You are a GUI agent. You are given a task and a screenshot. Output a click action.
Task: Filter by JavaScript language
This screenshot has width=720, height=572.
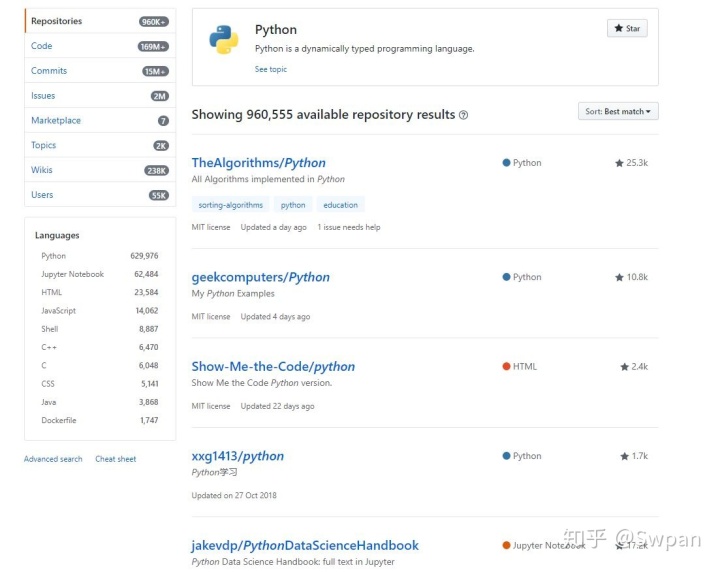point(100,311)
